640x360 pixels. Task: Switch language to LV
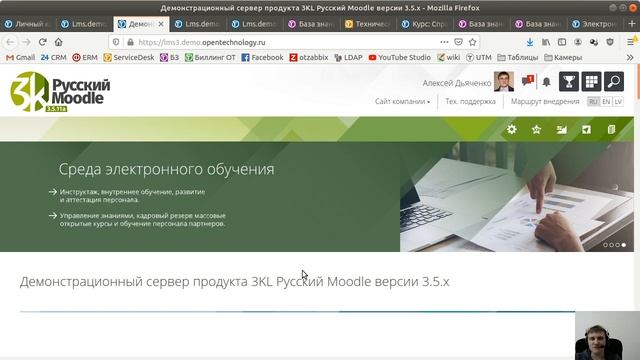618,102
